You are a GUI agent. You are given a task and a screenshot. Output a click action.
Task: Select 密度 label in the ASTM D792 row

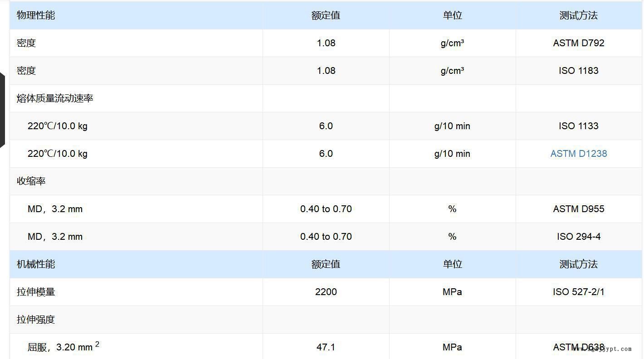click(x=26, y=43)
